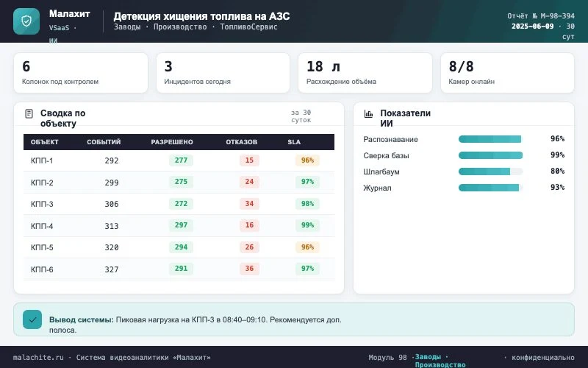Image resolution: width=588 pixels, height=368 pixels.
Task: Click the 98% SLA badge for КПП-3
Action: tap(307, 204)
